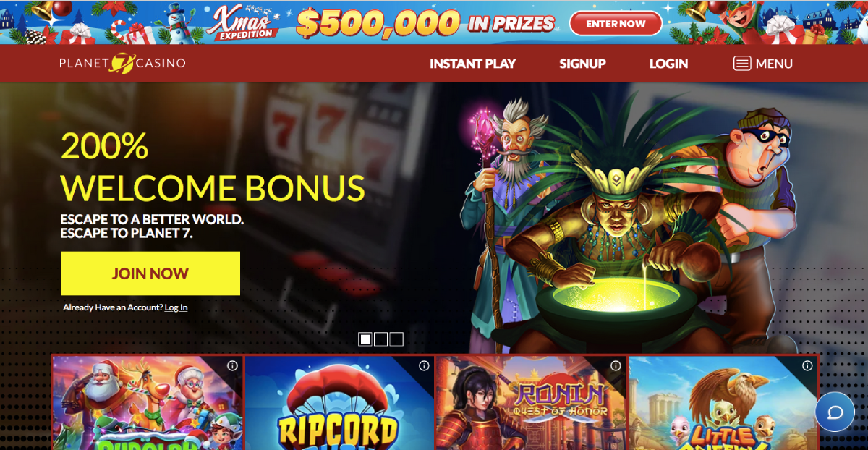Open the Ripcord Rush game thumbnail

pos(339,402)
